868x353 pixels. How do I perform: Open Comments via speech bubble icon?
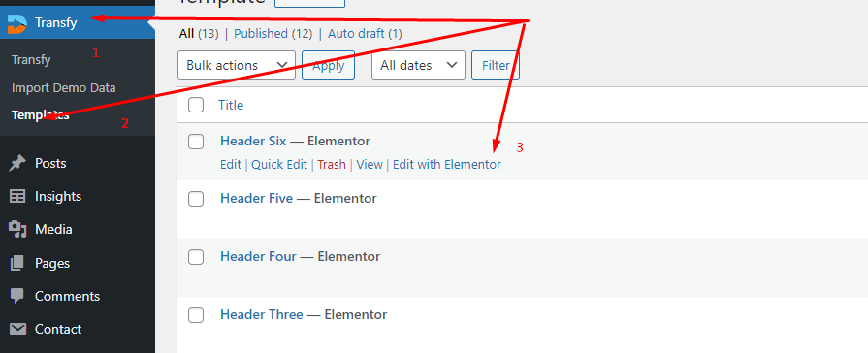[x=17, y=296]
